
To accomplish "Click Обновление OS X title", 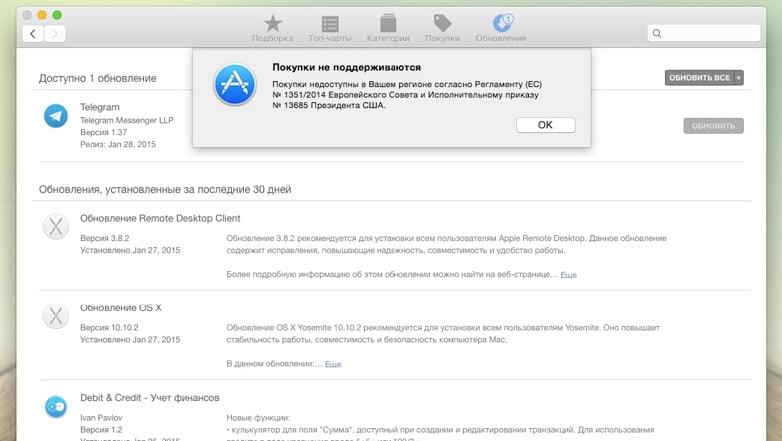I will [x=121, y=308].
